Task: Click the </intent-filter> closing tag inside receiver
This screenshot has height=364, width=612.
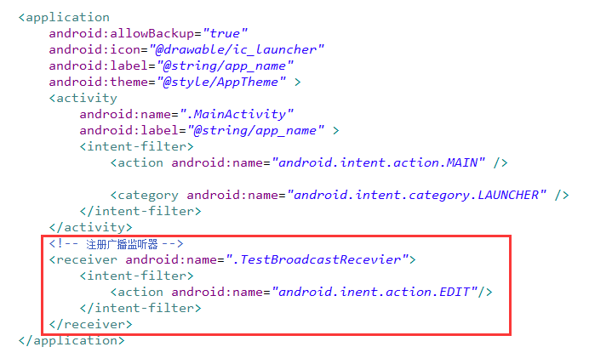Action: pos(140,308)
